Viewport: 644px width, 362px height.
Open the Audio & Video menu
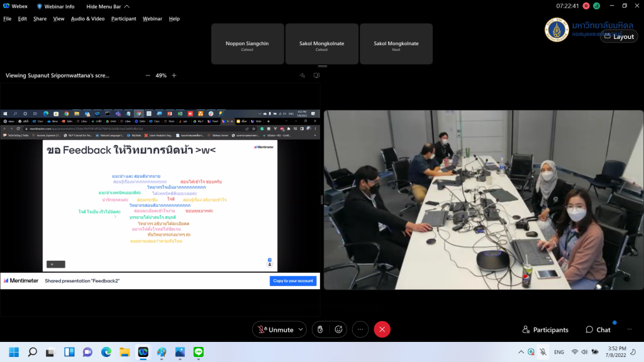click(87, 19)
